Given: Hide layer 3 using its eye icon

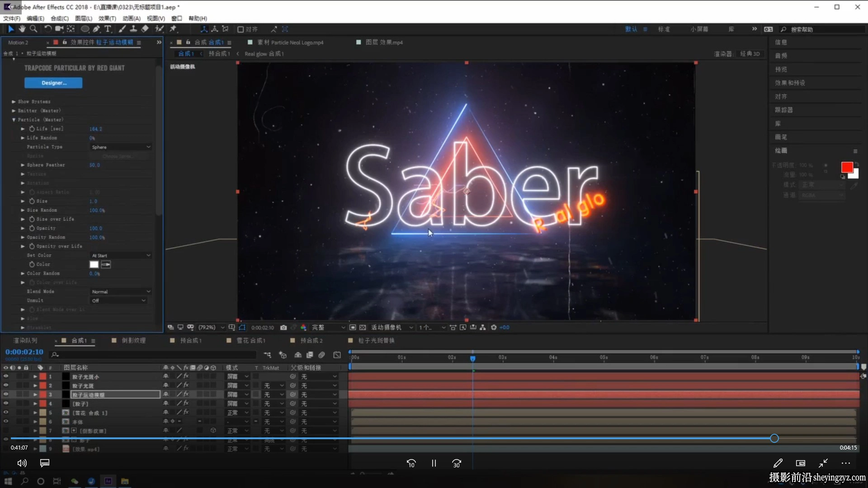Looking at the screenshot, I should (x=6, y=394).
